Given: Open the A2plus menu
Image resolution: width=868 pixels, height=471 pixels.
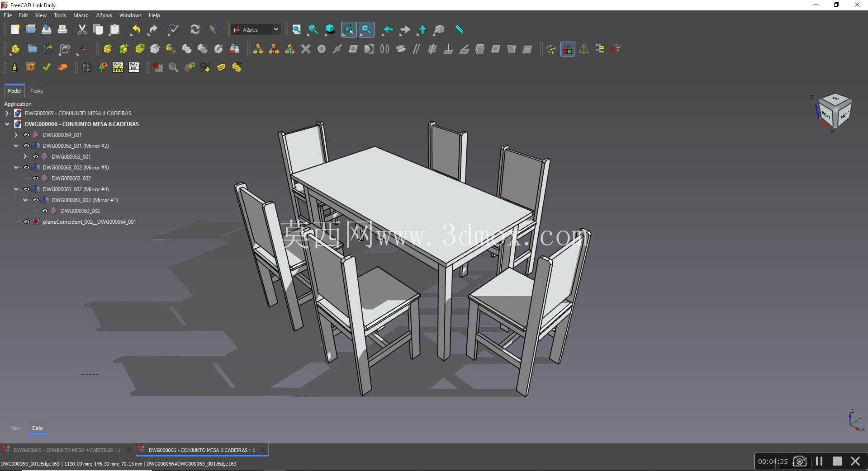Looking at the screenshot, I should click(104, 15).
